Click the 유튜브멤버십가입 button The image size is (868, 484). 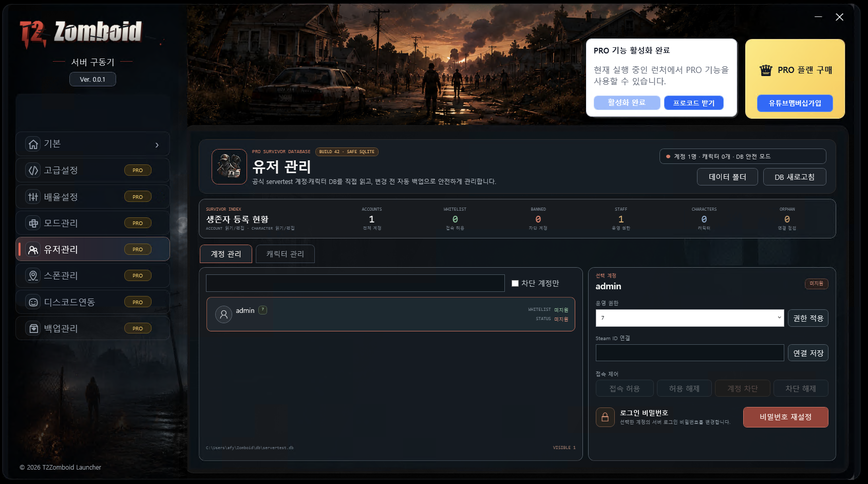[795, 103]
